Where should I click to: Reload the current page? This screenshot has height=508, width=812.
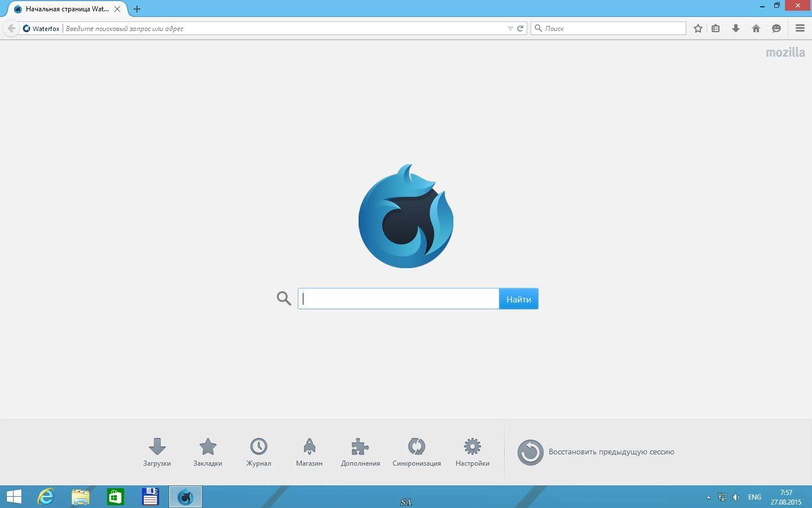tap(520, 28)
